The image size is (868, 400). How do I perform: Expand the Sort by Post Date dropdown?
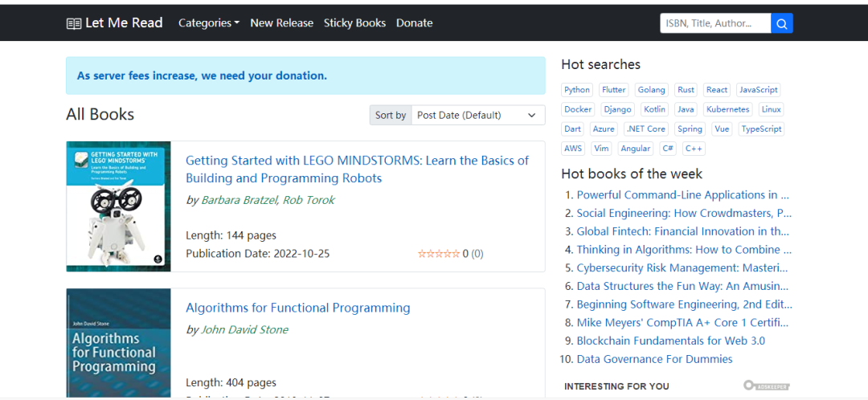477,115
